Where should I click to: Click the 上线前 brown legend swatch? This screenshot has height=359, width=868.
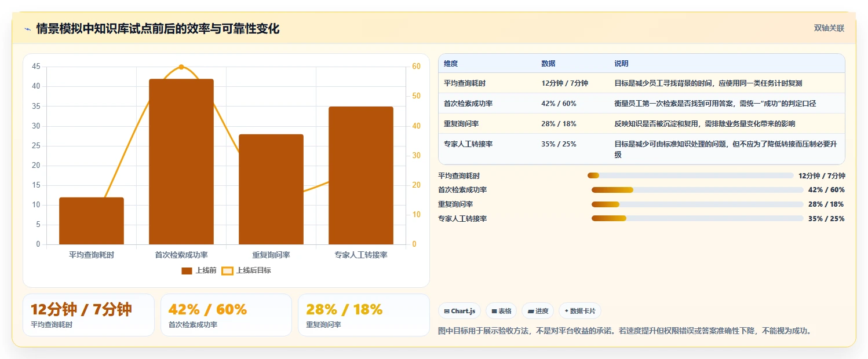[187, 270]
